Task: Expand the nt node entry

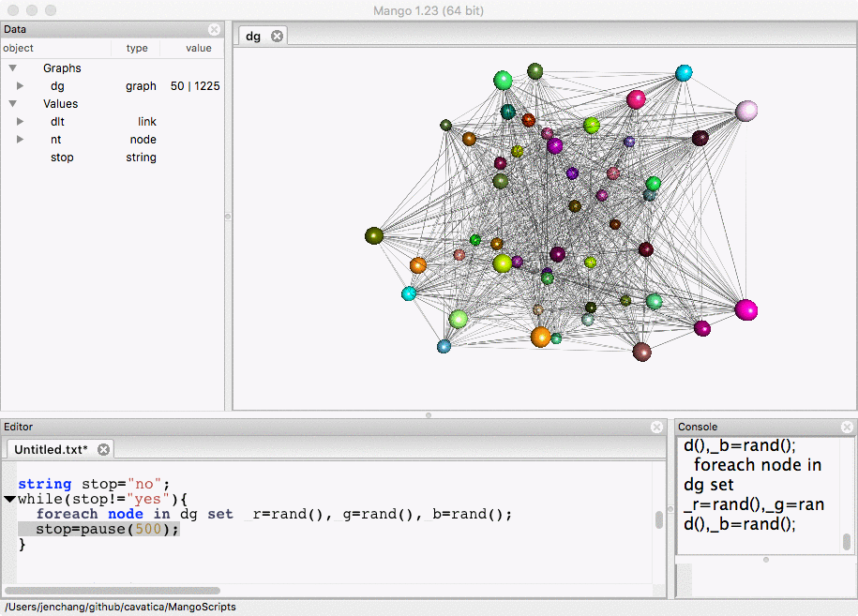Action: tap(20, 140)
